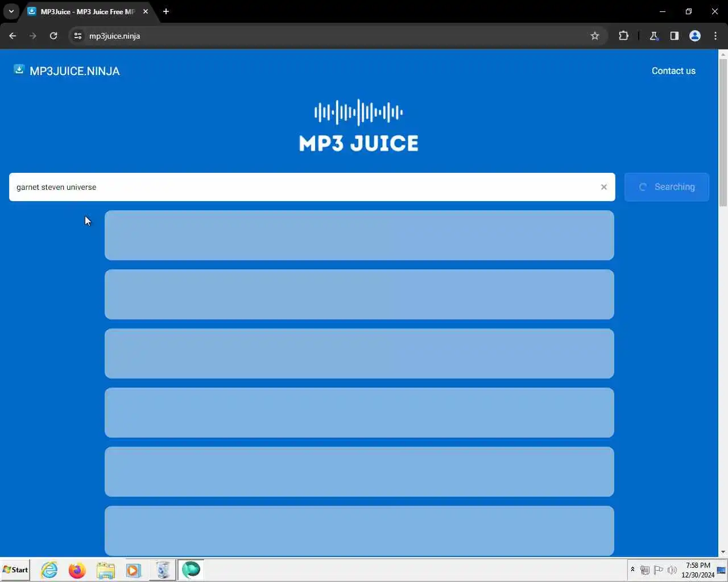728x582 pixels.
Task: Click the Searching button
Action: pos(667,187)
